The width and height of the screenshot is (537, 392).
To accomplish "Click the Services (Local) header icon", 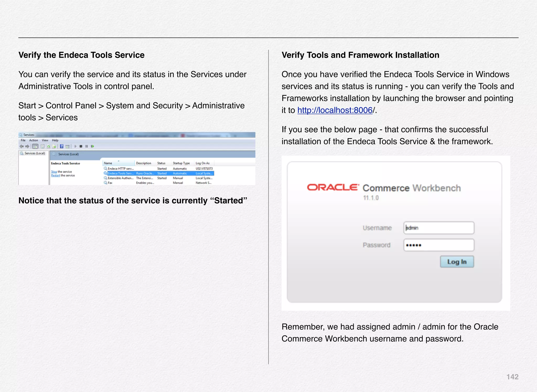I will 54,154.
